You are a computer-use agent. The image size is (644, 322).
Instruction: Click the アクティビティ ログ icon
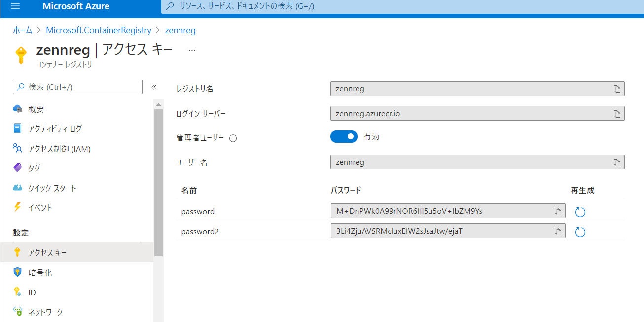(18, 128)
